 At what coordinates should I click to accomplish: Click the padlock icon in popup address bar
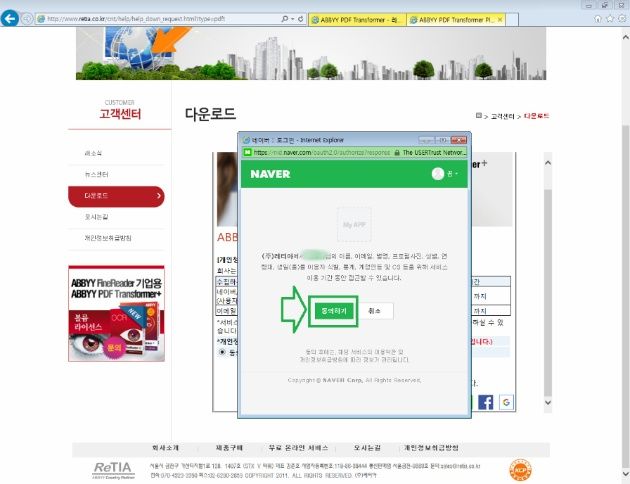(x=397, y=153)
